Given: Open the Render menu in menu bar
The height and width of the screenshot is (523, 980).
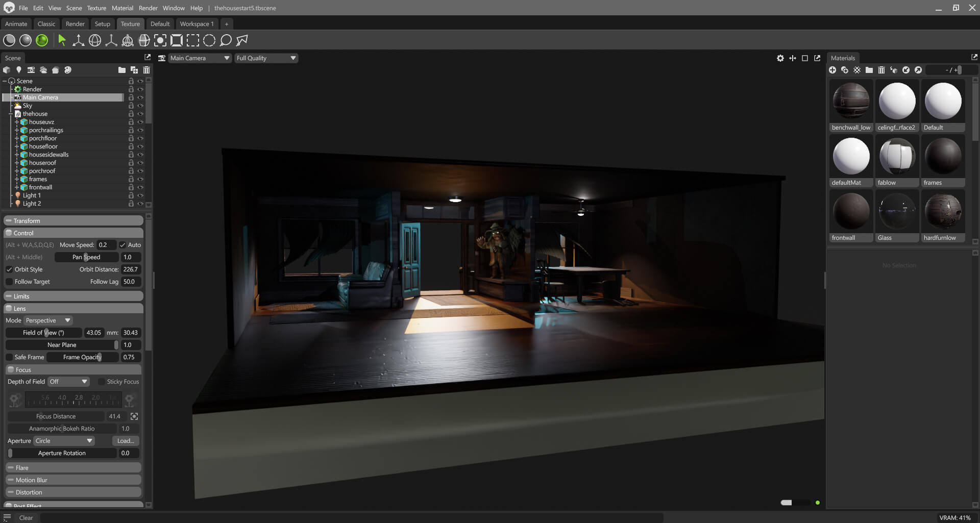Looking at the screenshot, I should pos(148,8).
